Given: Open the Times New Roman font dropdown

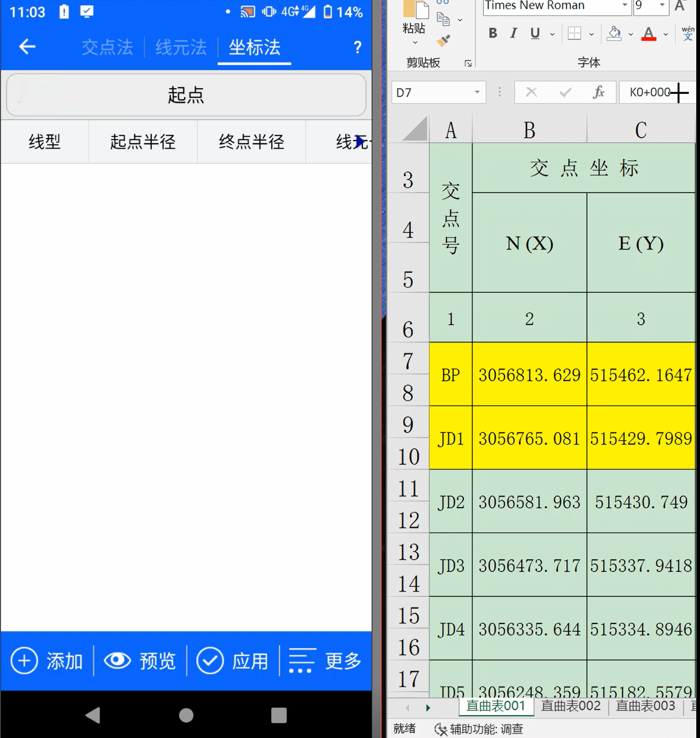Looking at the screenshot, I should click(625, 5).
